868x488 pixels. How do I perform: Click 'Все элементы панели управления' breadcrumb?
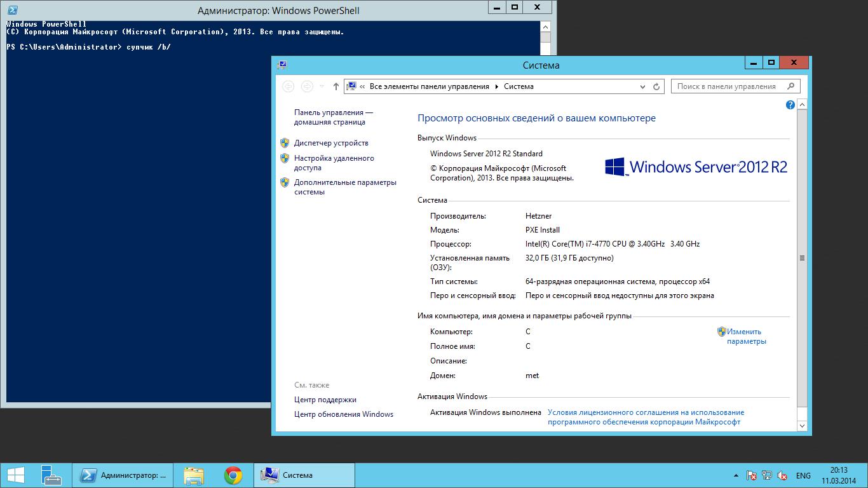click(430, 86)
